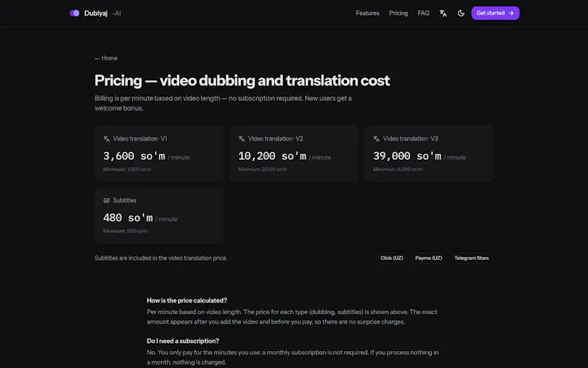The width and height of the screenshot is (588, 368).
Task: Open the language translate icon in header
Action: (x=443, y=13)
